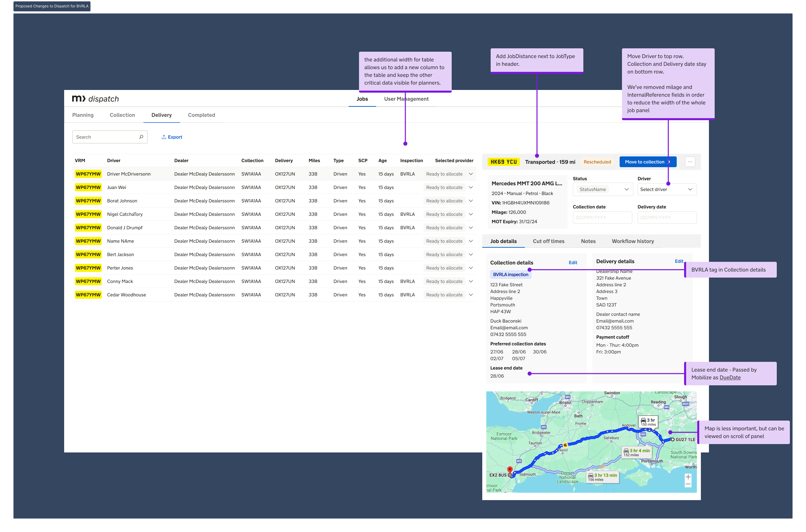Click the Delivery date input

[667, 217]
